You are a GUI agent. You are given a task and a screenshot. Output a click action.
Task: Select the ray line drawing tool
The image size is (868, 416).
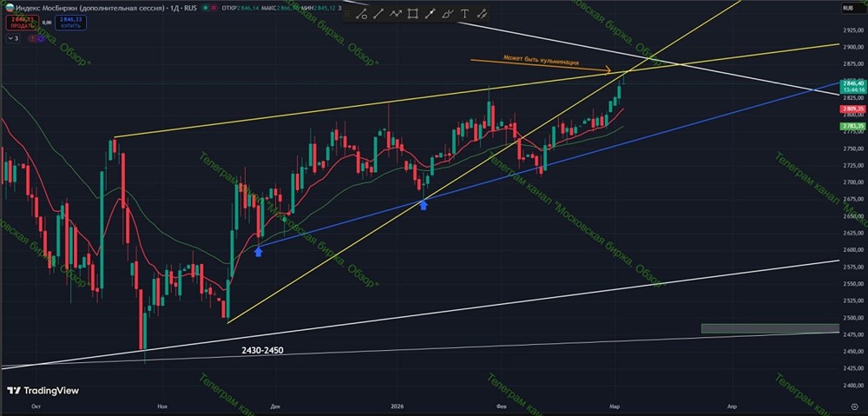tap(430, 15)
